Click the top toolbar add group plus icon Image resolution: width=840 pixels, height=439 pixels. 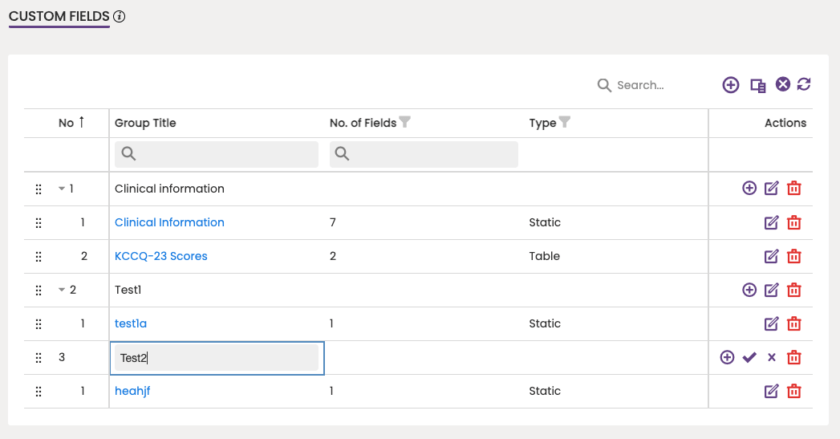click(x=731, y=85)
